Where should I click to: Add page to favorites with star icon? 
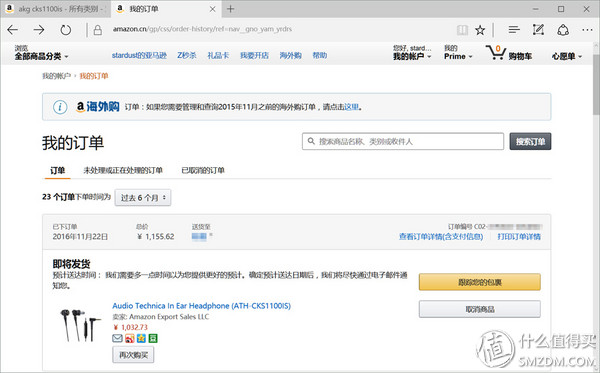point(480,30)
